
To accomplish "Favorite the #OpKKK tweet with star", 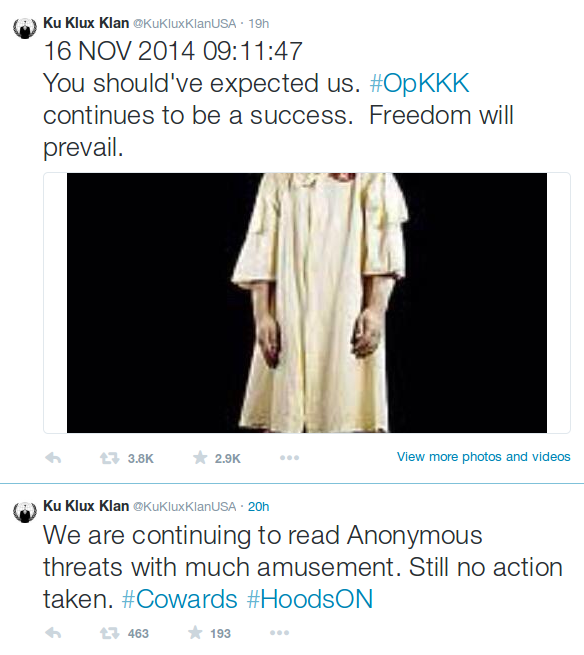I will tap(200, 457).
